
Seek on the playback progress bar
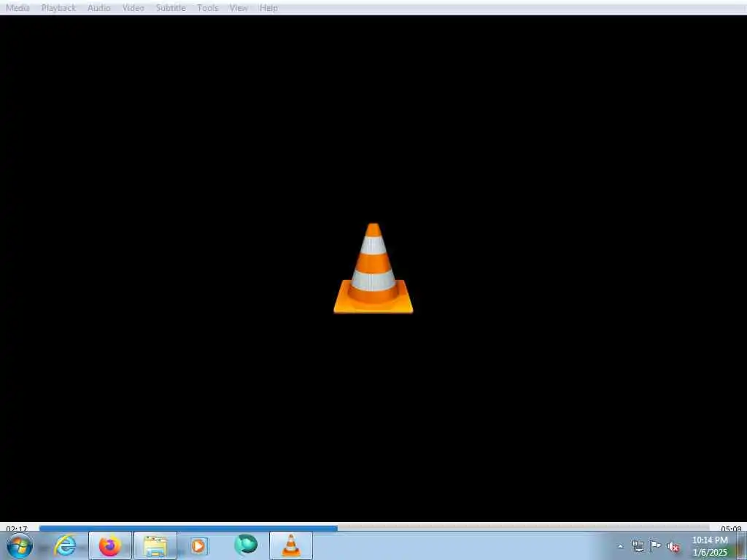click(374, 528)
